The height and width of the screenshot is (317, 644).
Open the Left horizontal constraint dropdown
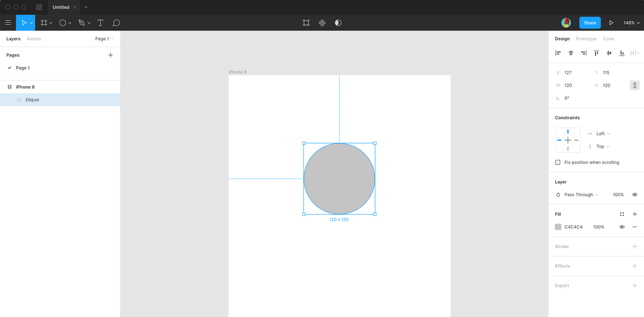(x=603, y=134)
